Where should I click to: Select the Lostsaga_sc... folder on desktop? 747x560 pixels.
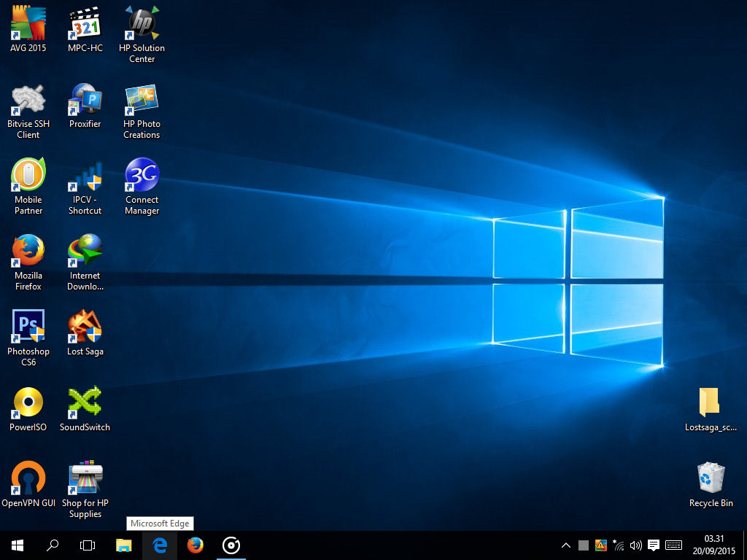pos(711,409)
